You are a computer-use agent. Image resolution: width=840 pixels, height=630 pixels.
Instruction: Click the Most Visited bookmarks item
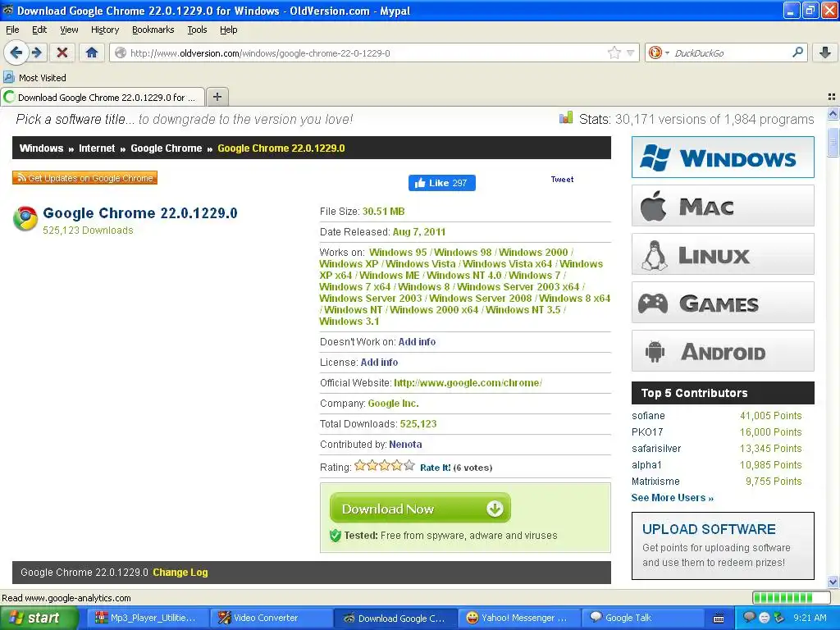click(35, 78)
